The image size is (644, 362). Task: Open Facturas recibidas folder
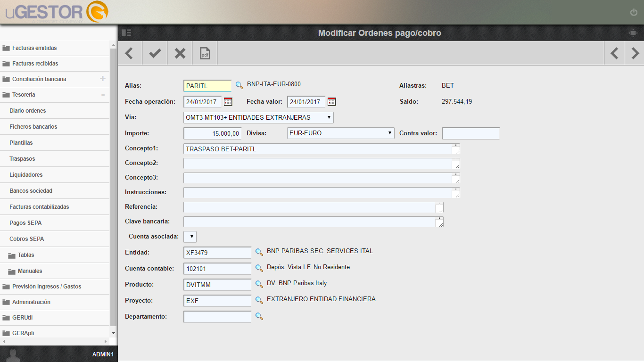click(x=55, y=64)
